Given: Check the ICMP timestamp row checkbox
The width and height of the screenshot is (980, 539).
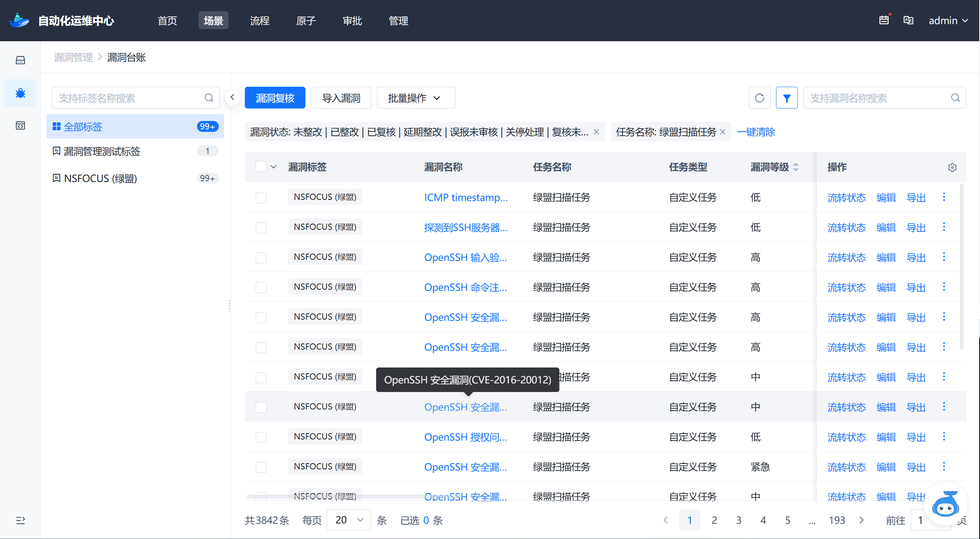Looking at the screenshot, I should tap(261, 198).
